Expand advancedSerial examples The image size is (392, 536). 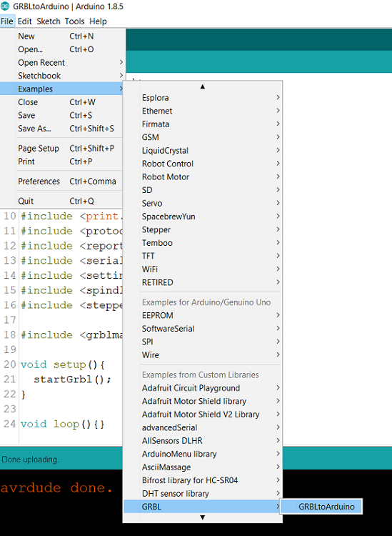point(203,427)
